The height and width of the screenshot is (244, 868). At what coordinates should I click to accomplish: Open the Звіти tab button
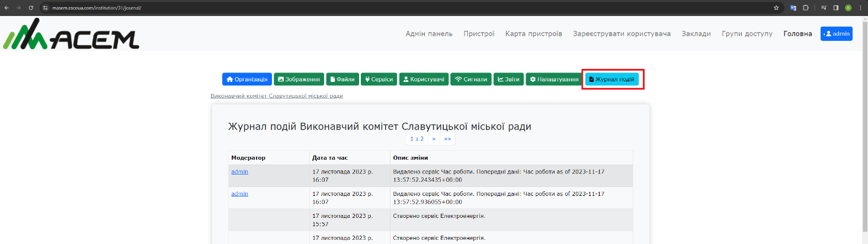(508, 79)
